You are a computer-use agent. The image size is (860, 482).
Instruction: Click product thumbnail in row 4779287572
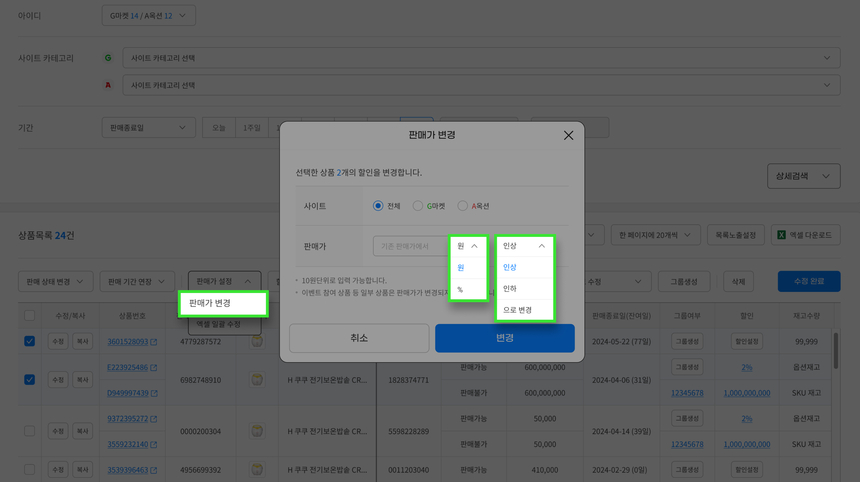tap(257, 341)
